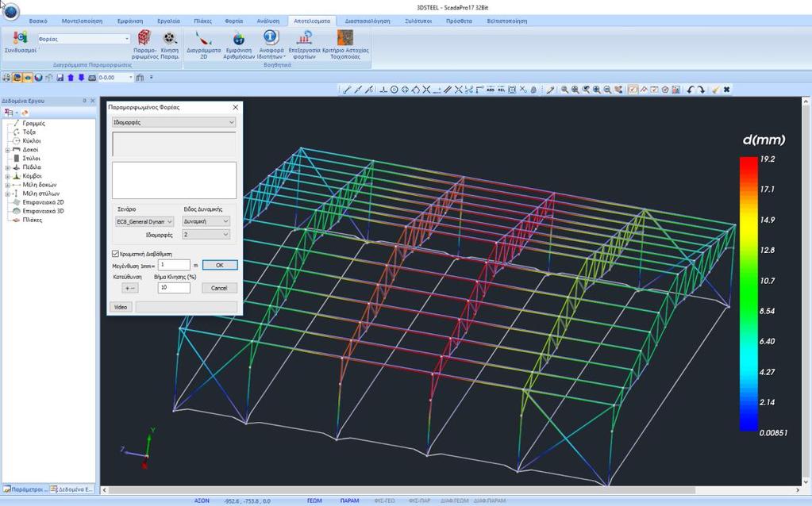Switch to the Ανάλυση ribbon tab
The height and width of the screenshot is (506, 812).
tap(267, 21)
